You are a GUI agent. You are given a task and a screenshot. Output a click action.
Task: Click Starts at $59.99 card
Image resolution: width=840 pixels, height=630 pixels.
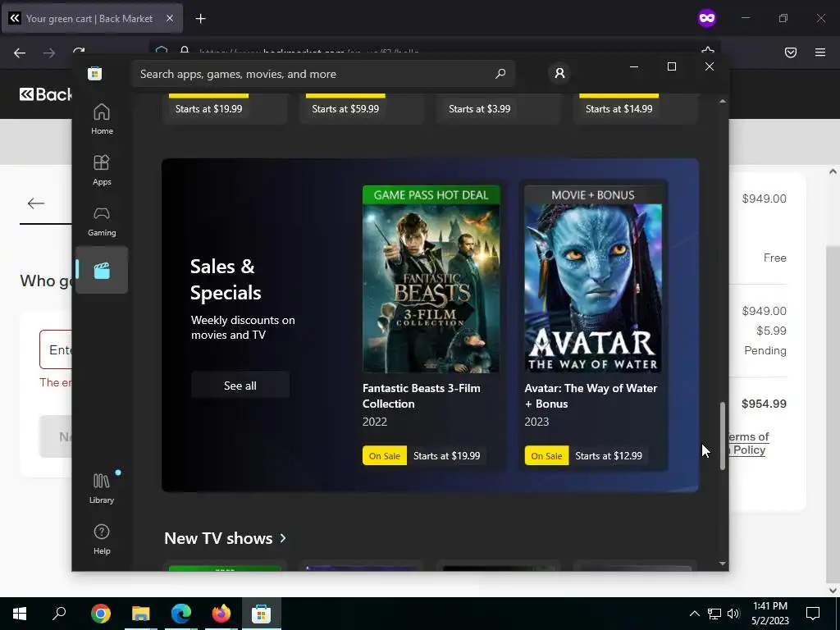pos(362,109)
